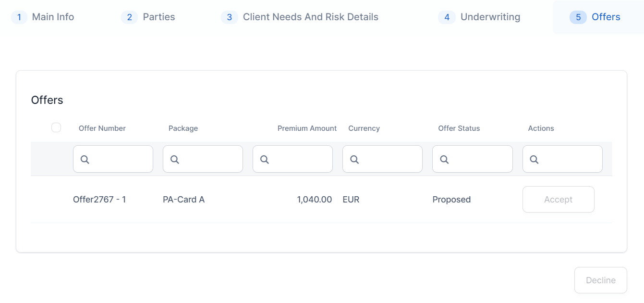Viewport: 644px width, 303px height.
Task: Sort by Offer Number column header
Action: pos(102,128)
